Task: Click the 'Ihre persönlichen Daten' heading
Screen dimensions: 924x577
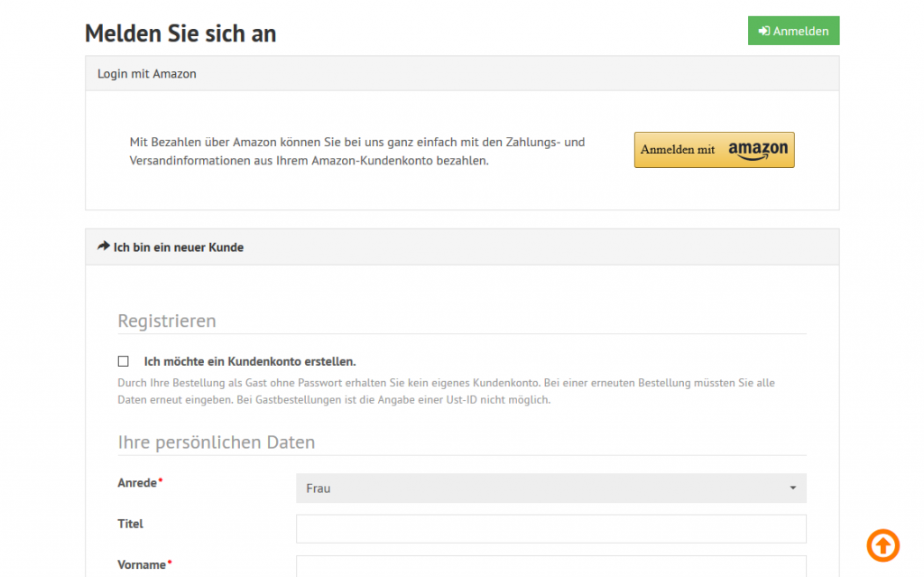Action: pyautogui.click(x=217, y=442)
